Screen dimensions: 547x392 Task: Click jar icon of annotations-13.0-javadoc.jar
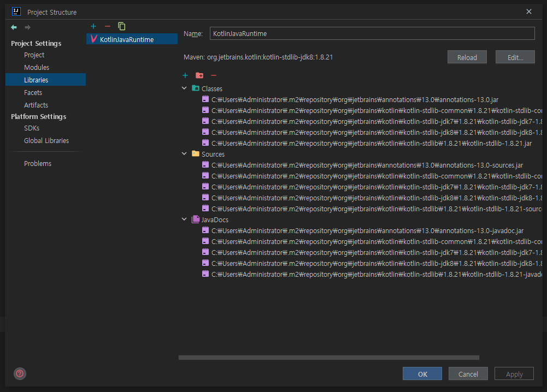[x=205, y=230]
